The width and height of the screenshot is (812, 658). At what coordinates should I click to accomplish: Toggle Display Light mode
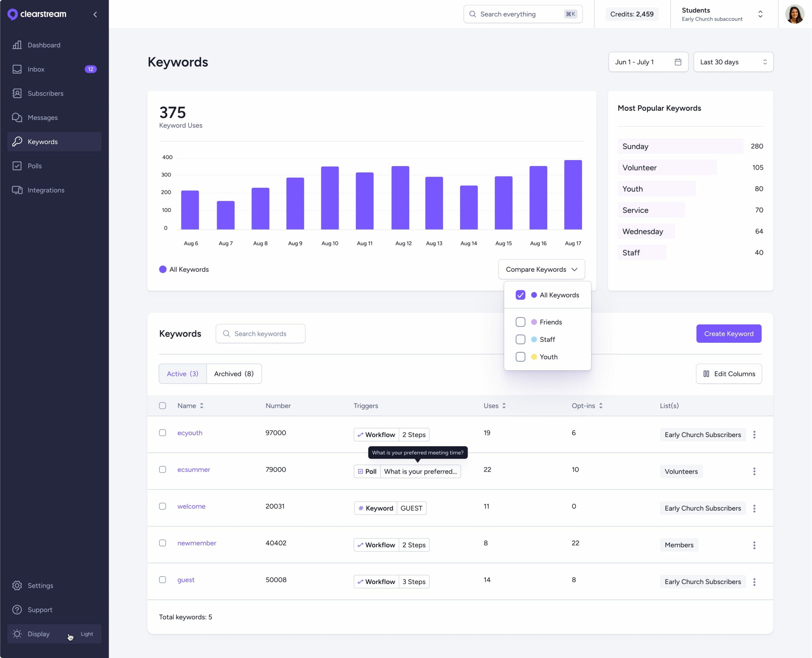coord(54,634)
